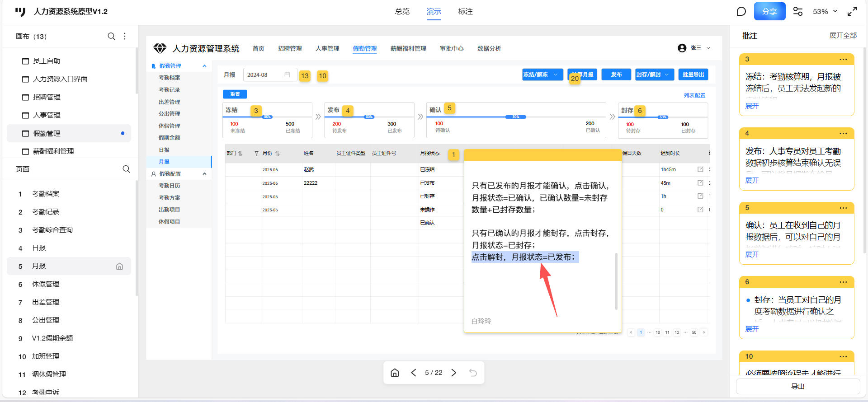Go to previous page with left arrow
This screenshot has width=868, height=402.
(414, 373)
